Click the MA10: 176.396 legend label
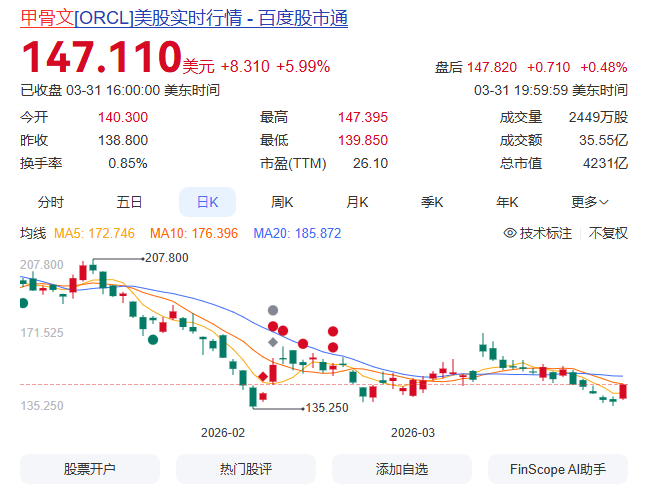663x497 pixels. pyautogui.click(x=194, y=233)
